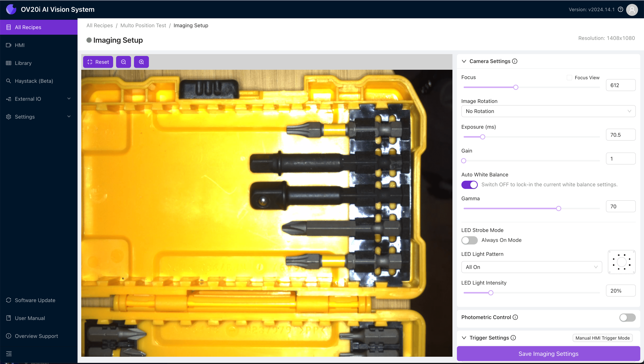Click the zoom out magnifier icon
644x364 pixels.
point(124,62)
